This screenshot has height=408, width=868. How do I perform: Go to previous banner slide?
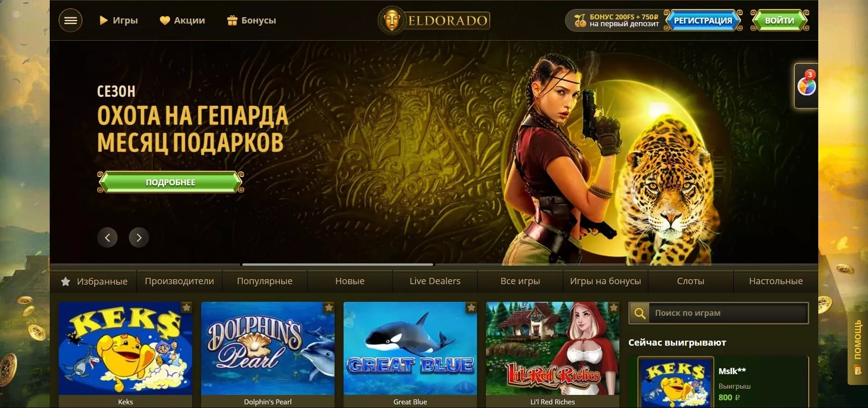(x=107, y=238)
